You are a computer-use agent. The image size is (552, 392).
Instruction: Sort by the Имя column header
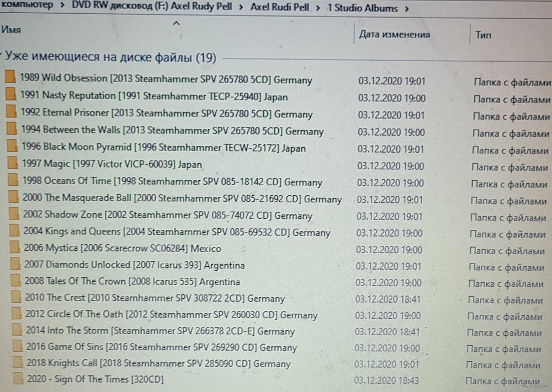pyautogui.click(x=11, y=30)
